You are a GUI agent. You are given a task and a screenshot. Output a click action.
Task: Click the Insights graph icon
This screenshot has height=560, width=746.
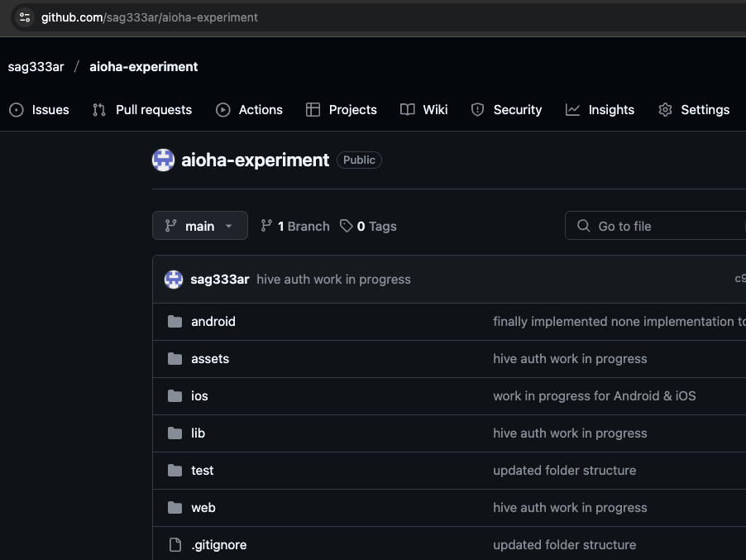[x=572, y=110]
